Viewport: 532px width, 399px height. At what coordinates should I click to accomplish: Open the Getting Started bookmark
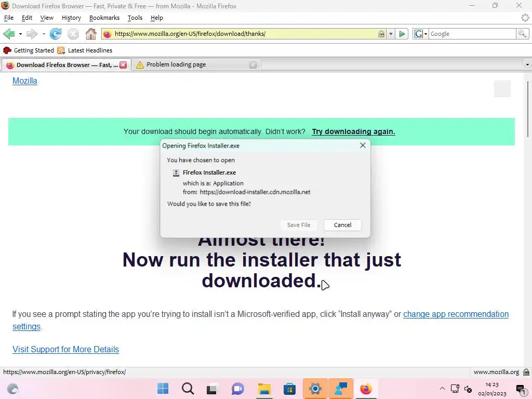tap(29, 50)
